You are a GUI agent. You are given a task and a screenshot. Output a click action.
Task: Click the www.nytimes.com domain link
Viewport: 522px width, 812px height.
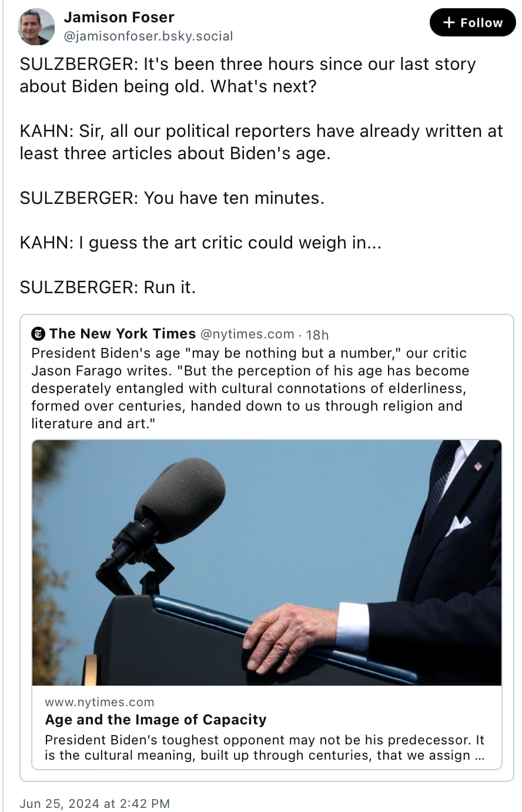[99, 702]
